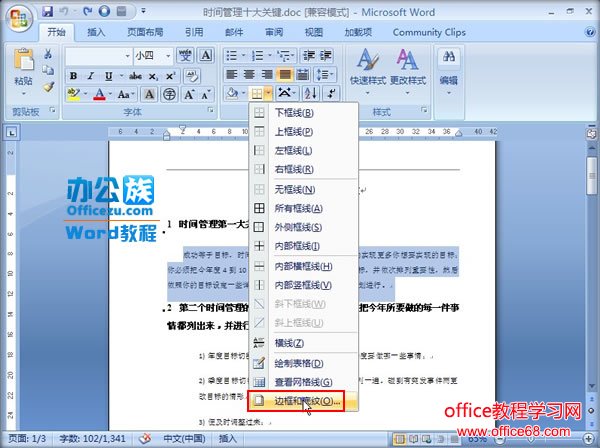The image size is (600, 448).
Task: Close the borders dropdown arrow
Action: [x=269, y=93]
